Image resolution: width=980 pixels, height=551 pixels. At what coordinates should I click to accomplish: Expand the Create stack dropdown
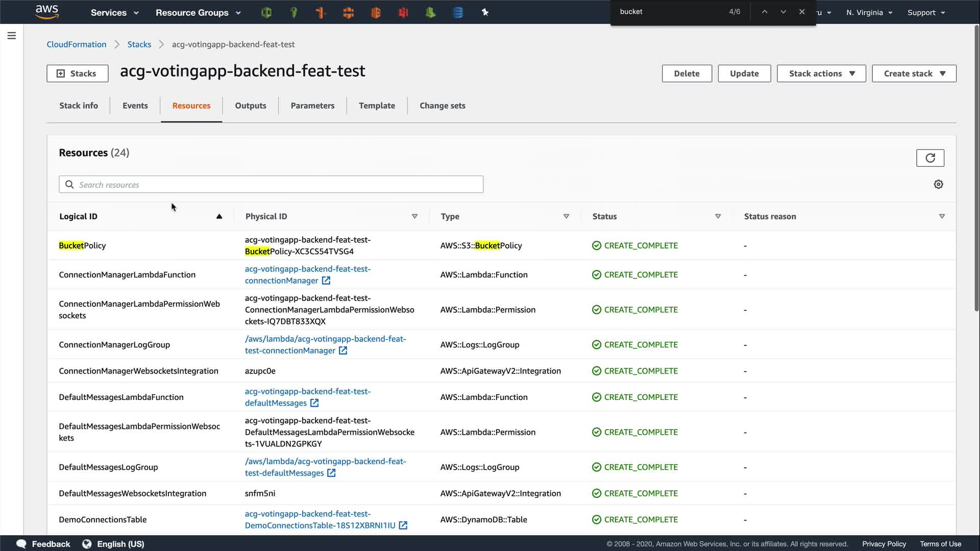[914, 73]
